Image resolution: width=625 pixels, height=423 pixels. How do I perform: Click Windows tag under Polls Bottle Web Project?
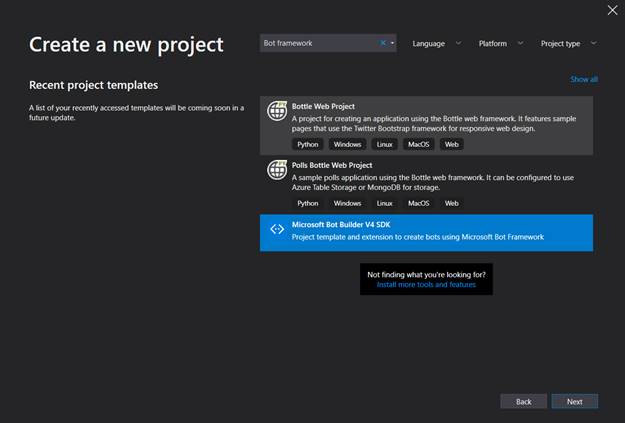(347, 203)
